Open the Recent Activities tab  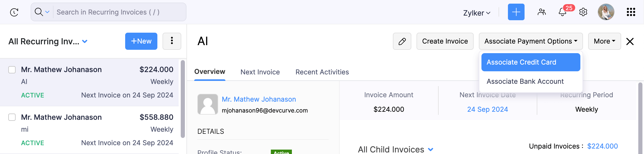[322, 72]
